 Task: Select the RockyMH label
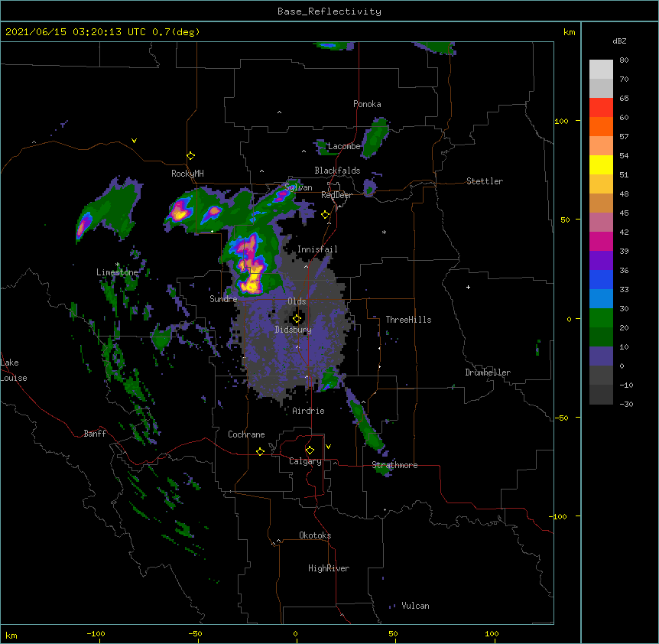pyautogui.click(x=187, y=173)
